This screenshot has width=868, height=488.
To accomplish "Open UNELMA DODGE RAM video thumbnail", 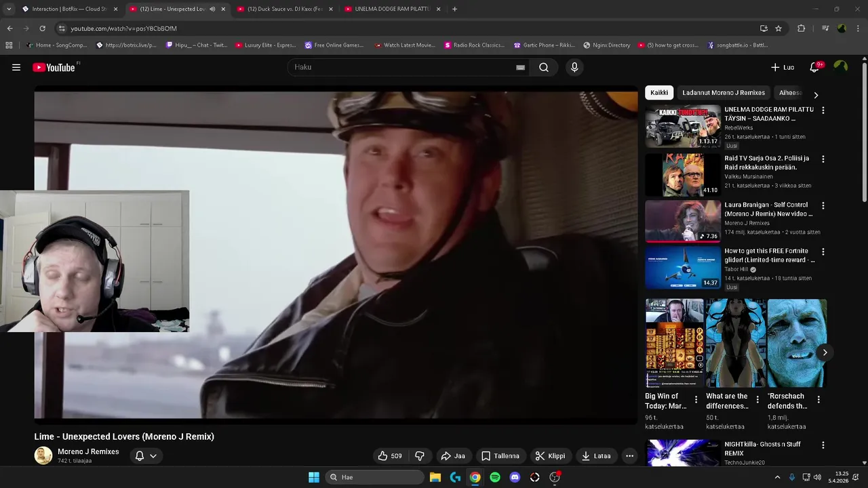I will [x=682, y=126].
